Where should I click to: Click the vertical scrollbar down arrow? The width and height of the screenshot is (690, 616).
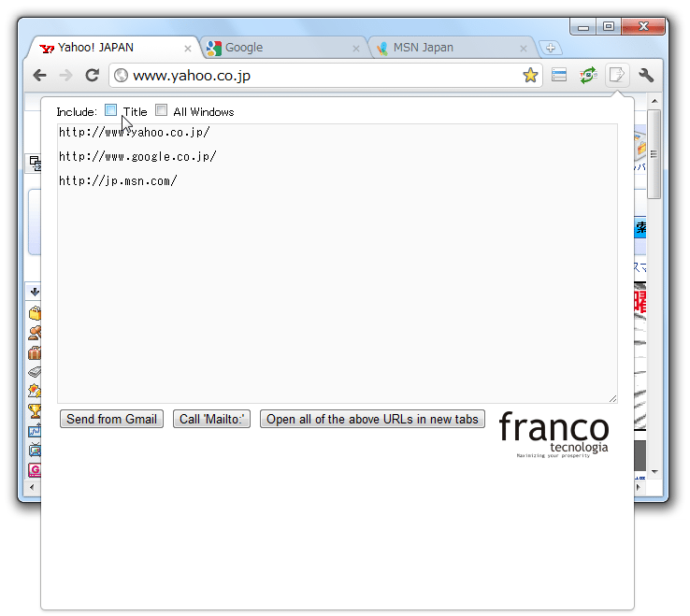click(654, 472)
